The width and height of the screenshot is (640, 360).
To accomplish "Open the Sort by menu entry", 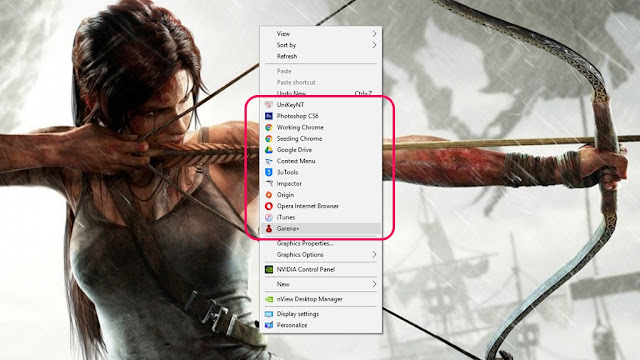I will 321,45.
